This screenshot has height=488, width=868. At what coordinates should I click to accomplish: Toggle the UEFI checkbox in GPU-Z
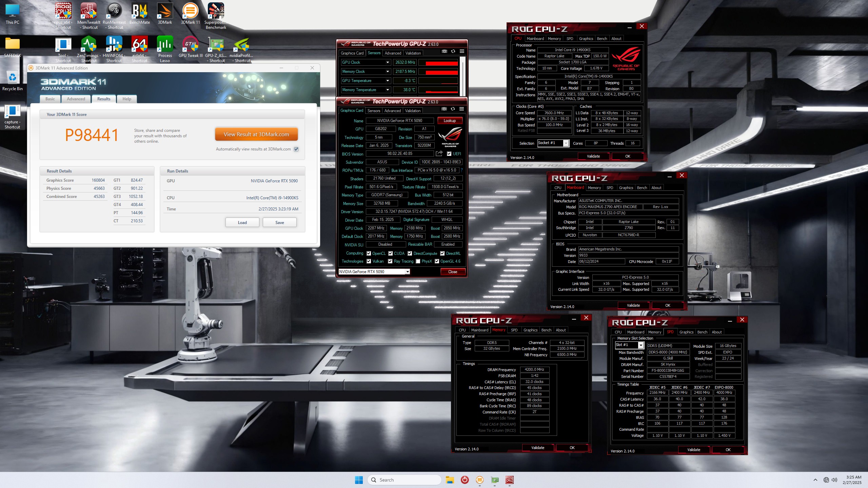tap(449, 154)
